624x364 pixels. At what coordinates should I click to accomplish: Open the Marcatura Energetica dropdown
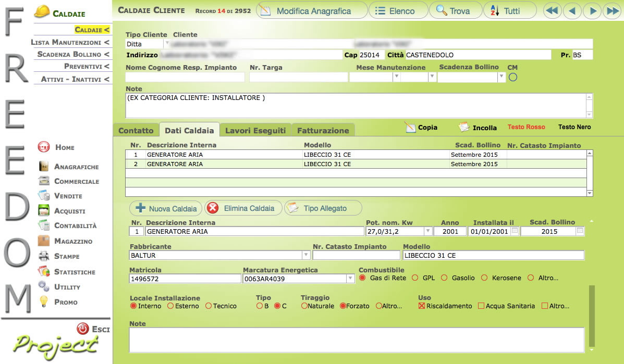point(350,279)
